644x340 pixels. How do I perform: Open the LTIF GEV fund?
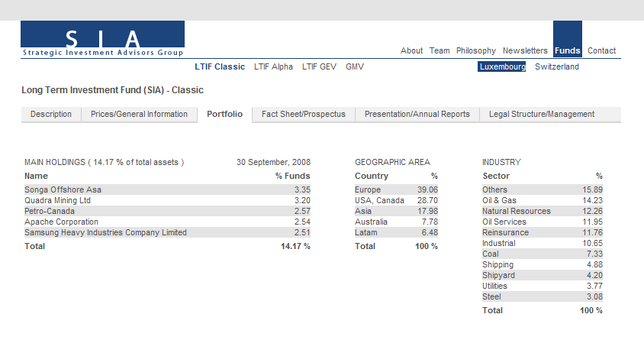tap(319, 66)
